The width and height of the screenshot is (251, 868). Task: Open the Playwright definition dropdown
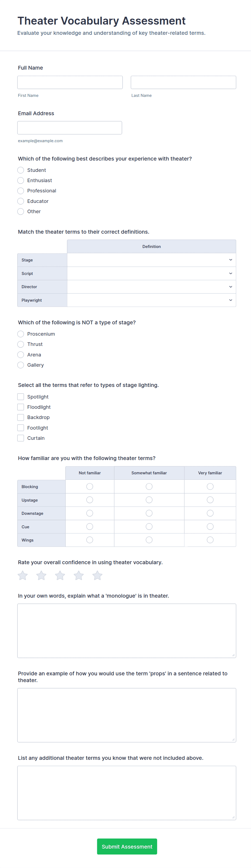[151, 300]
